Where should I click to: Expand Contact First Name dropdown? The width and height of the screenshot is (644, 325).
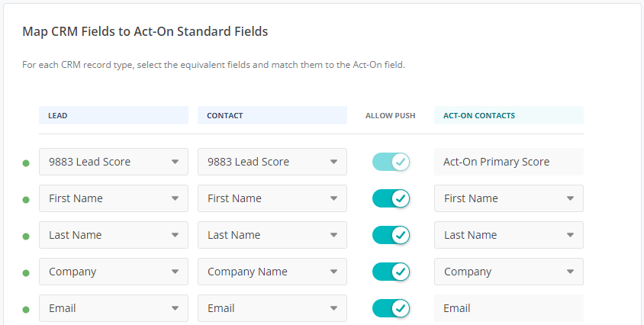pos(272,198)
